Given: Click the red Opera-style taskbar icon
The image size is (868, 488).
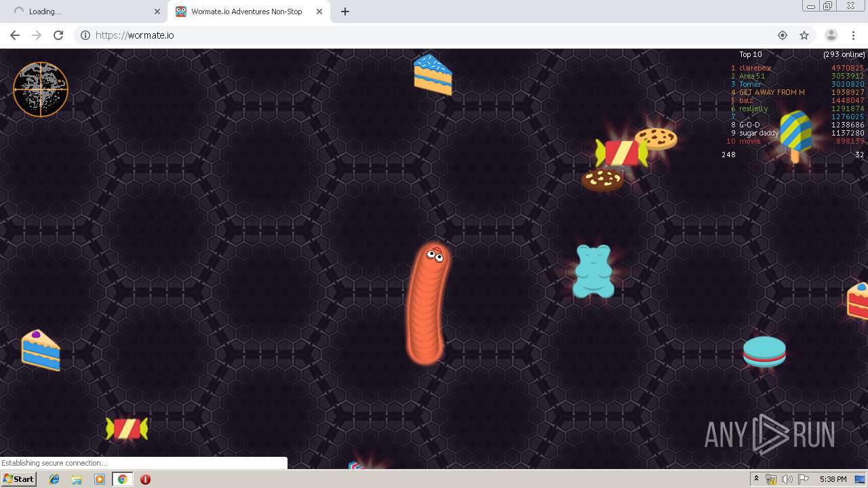Looking at the screenshot, I should 145,479.
